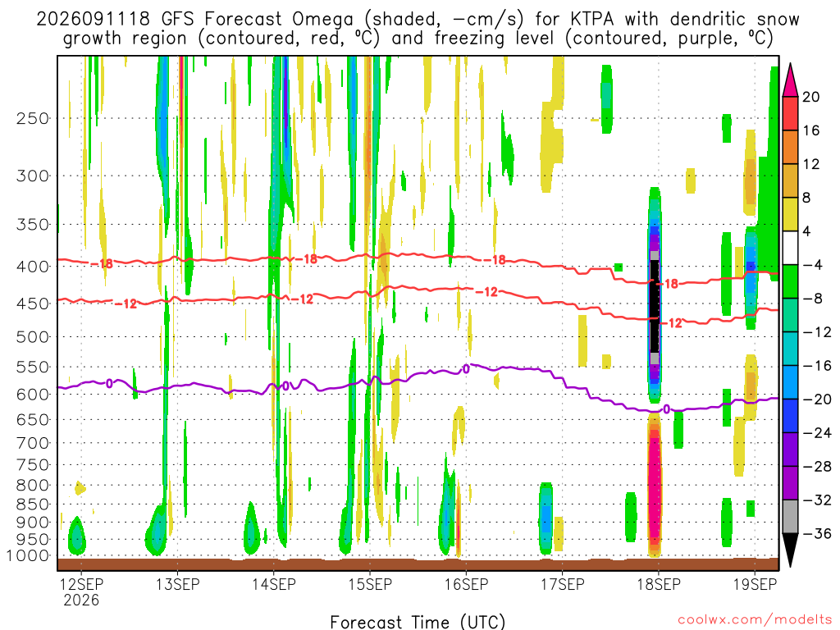840x630 pixels.
Task: Click the 1000 pressure level label
Action: coord(29,555)
